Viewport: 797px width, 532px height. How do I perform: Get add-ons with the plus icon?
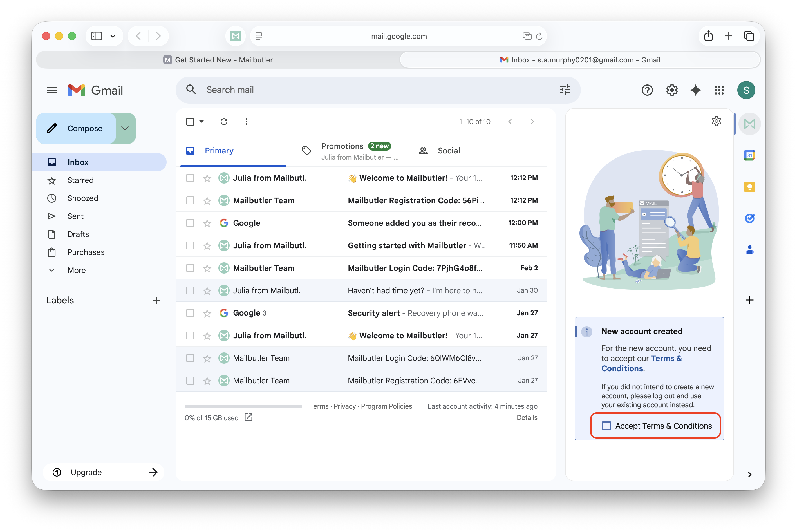point(749,300)
